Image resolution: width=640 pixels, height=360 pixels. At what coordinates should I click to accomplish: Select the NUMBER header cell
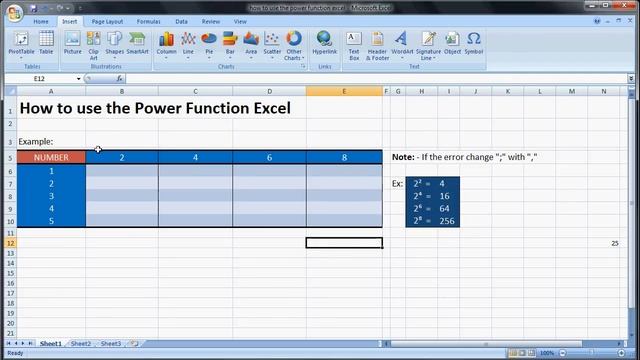click(51, 157)
